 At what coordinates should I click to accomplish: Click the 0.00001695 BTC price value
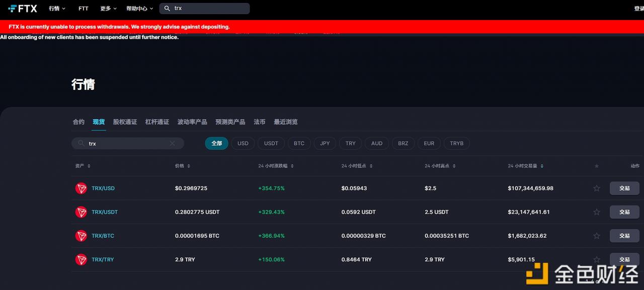point(197,236)
